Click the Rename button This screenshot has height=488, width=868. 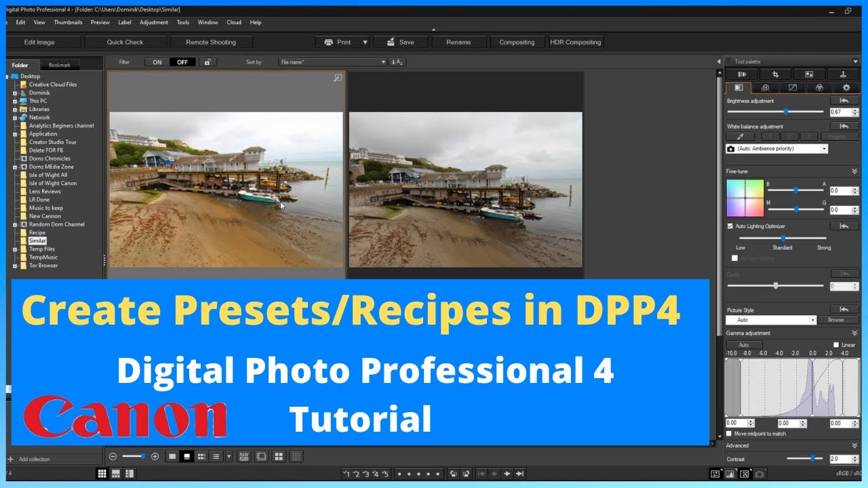[458, 42]
